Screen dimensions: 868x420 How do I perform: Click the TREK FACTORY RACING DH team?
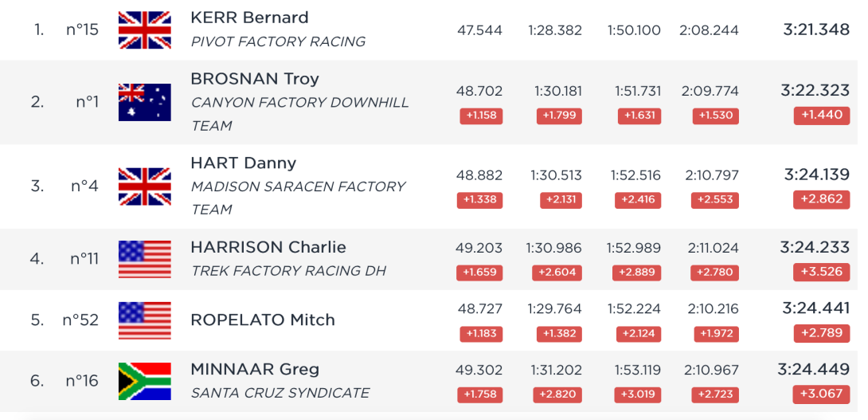(x=288, y=271)
